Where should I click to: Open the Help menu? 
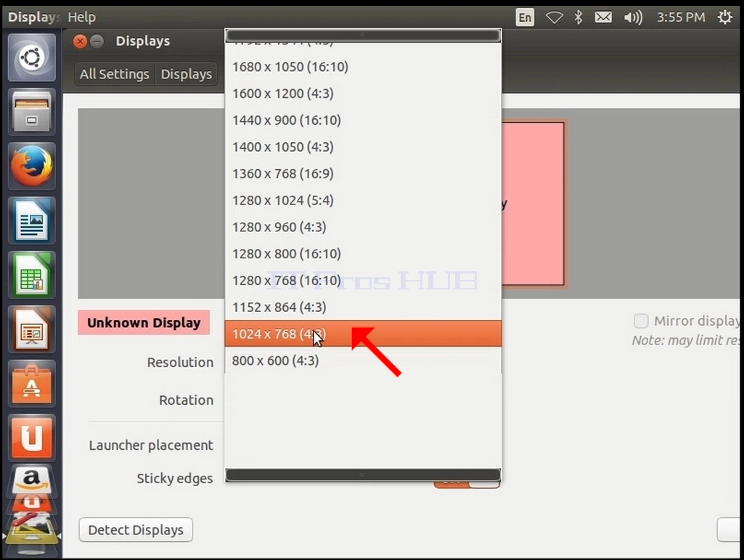coord(81,17)
